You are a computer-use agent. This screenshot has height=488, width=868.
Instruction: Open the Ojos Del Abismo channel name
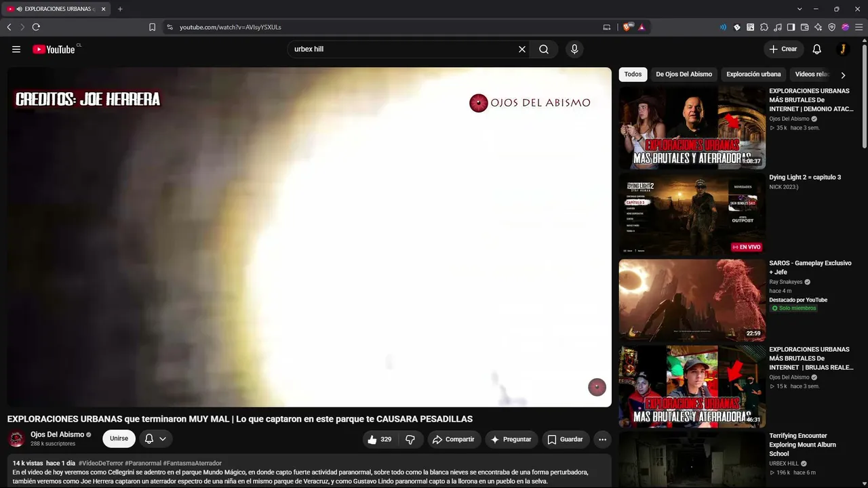tap(57, 434)
